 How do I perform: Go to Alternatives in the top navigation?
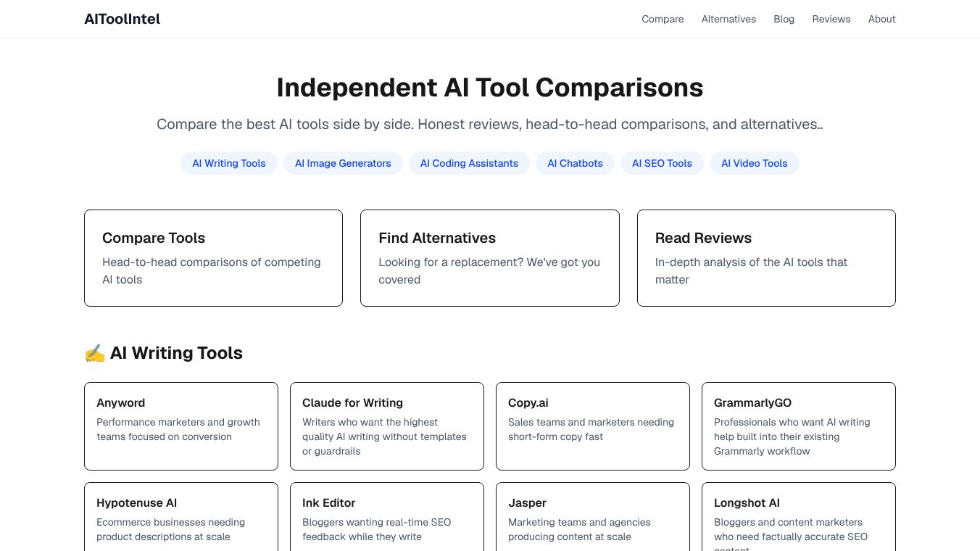coord(728,19)
